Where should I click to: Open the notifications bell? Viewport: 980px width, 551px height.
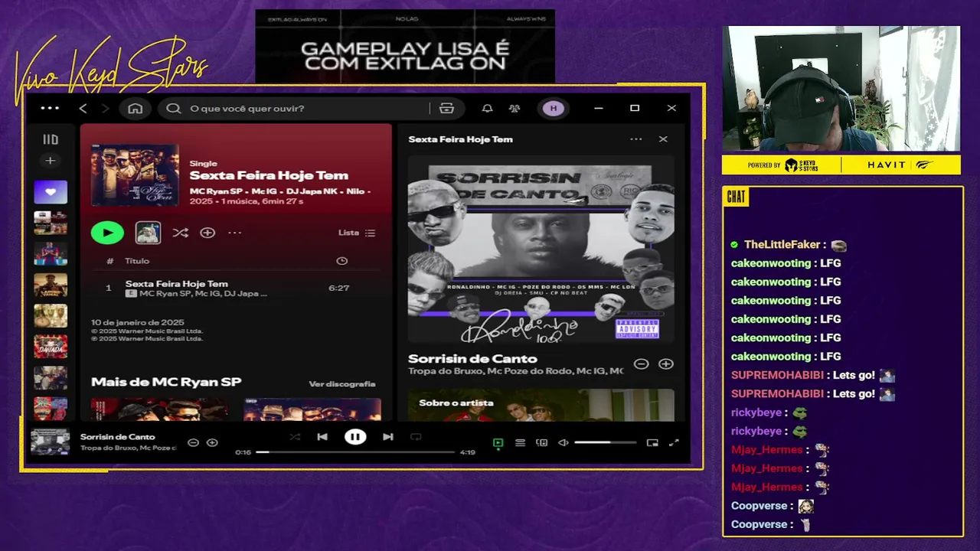487,109
